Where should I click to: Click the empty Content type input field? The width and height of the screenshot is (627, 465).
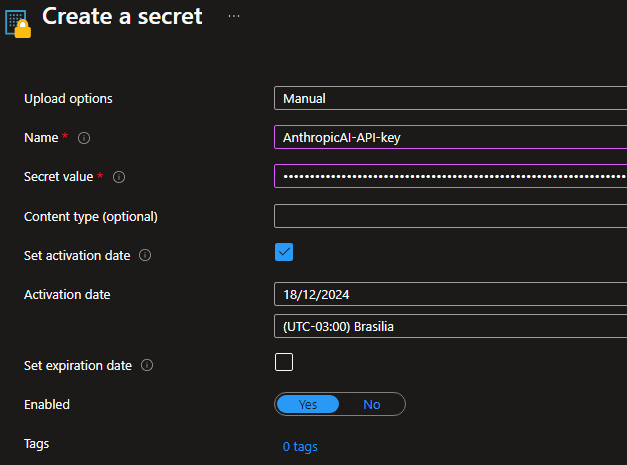pos(450,216)
